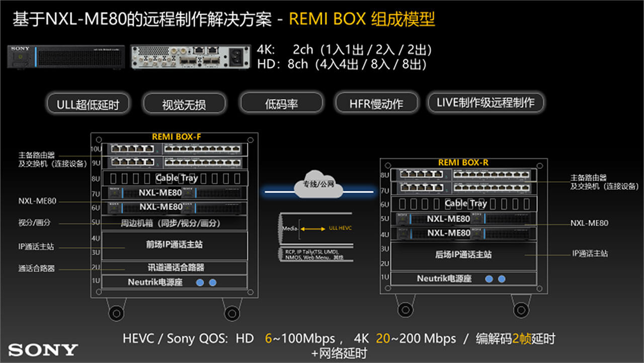Click the 视觉无损 pill button
The width and height of the screenshot is (644, 363).
[184, 104]
